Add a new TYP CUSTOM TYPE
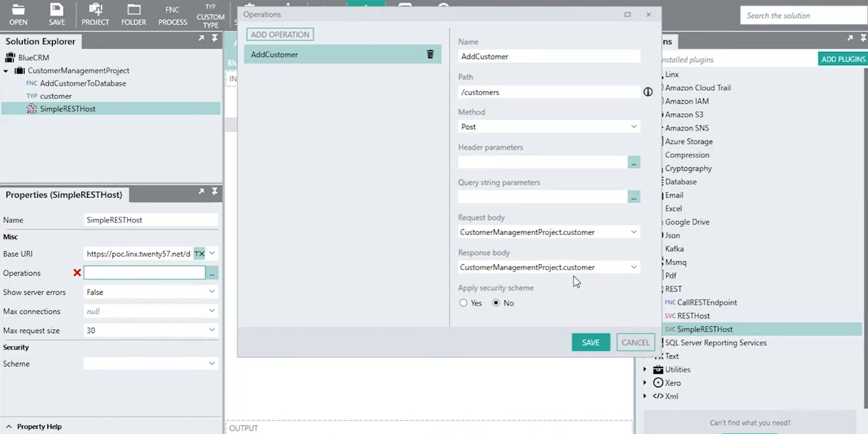 (210, 16)
